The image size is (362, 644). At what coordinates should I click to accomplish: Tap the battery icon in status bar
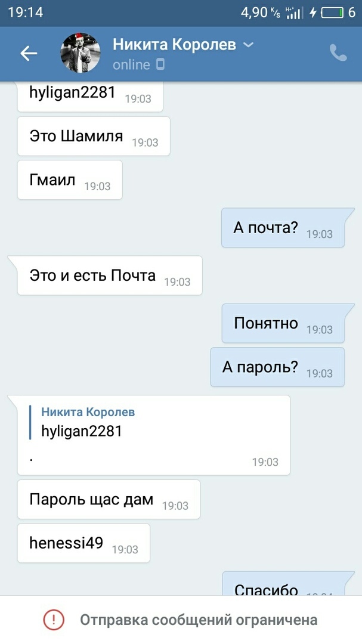332,13
